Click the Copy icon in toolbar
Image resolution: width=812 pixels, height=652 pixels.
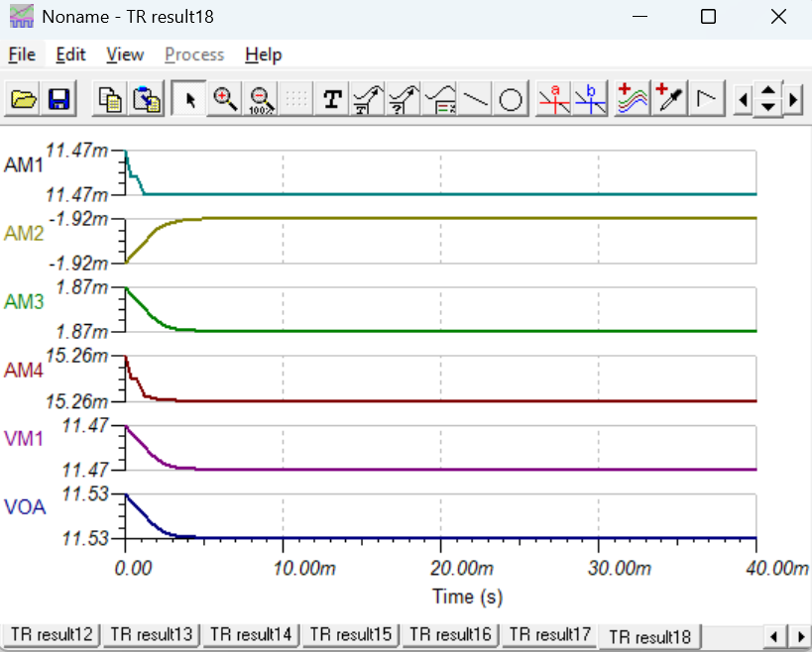click(x=110, y=98)
